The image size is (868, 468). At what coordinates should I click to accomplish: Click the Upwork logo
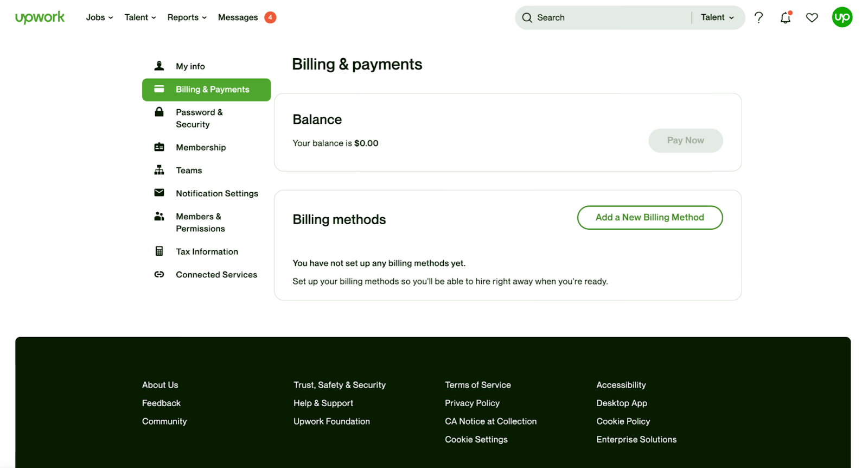pyautogui.click(x=40, y=17)
